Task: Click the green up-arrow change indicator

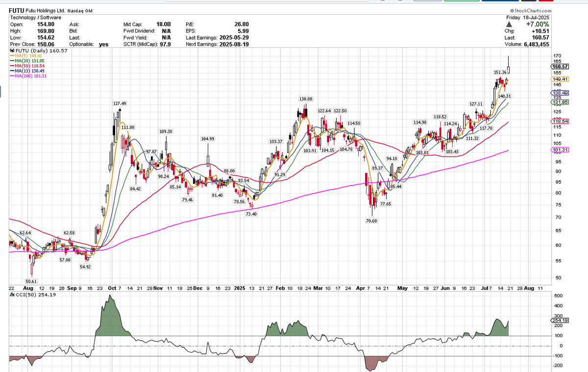Action: pos(510,24)
